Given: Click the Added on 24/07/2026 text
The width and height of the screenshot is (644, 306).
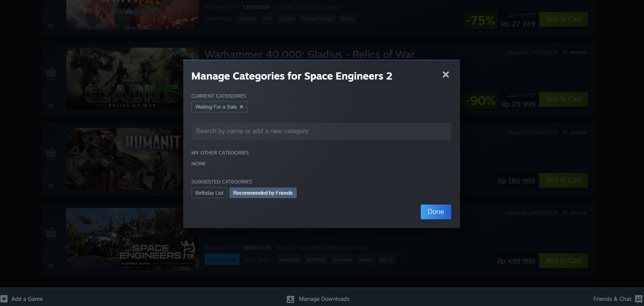Looking at the screenshot, I should tap(531, 213).
